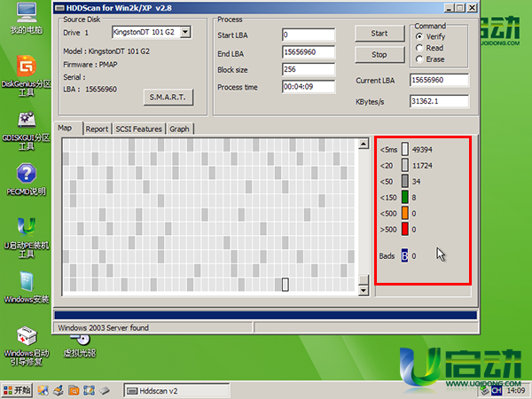Image resolution: width=532 pixels, height=399 pixels.
Task: Click Windows 2003 Server found status text
Action: [x=103, y=328]
